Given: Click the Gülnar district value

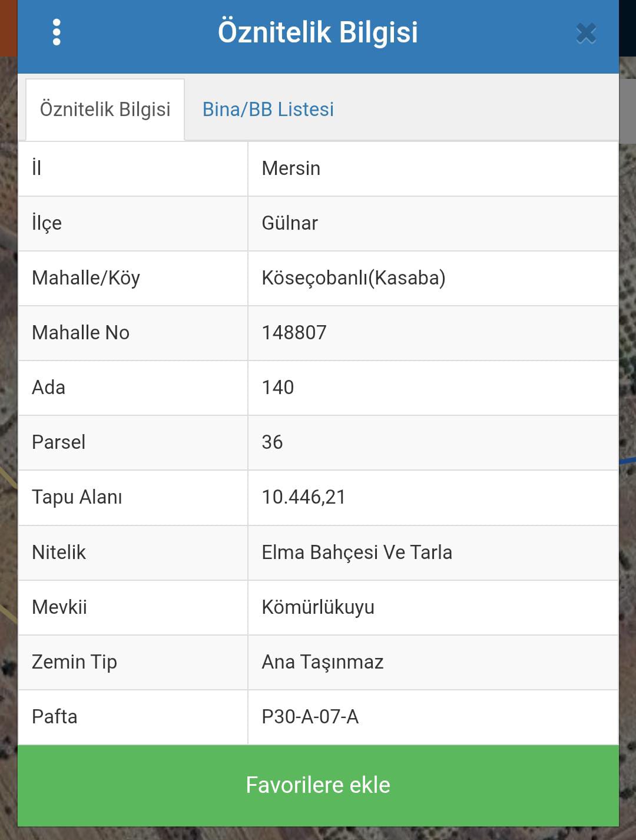Looking at the screenshot, I should tap(290, 223).
